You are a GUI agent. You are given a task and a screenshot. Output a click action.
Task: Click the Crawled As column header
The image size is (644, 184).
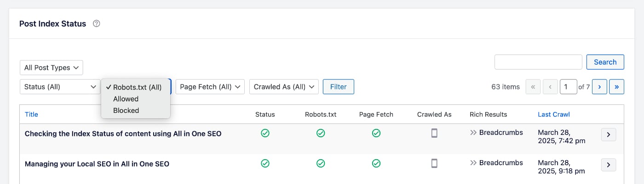pyautogui.click(x=434, y=114)
